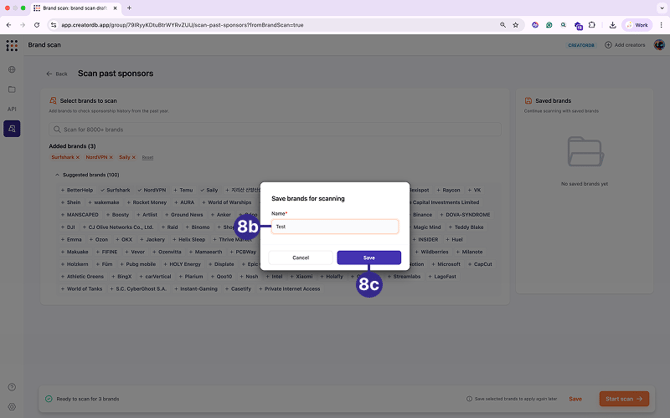The width and height of the screenshot is (670, 418).
Task: Open the folder icon in the sidebar
Action: [x=12, y=89]
